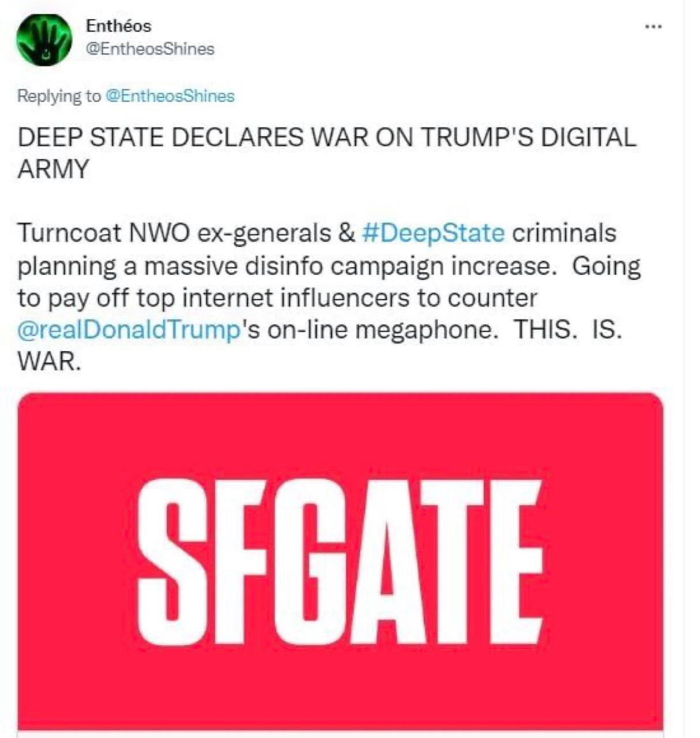Click the word ARMY in the headline
Viewport: 700px width, 738px height.
[x=54, y=169]
